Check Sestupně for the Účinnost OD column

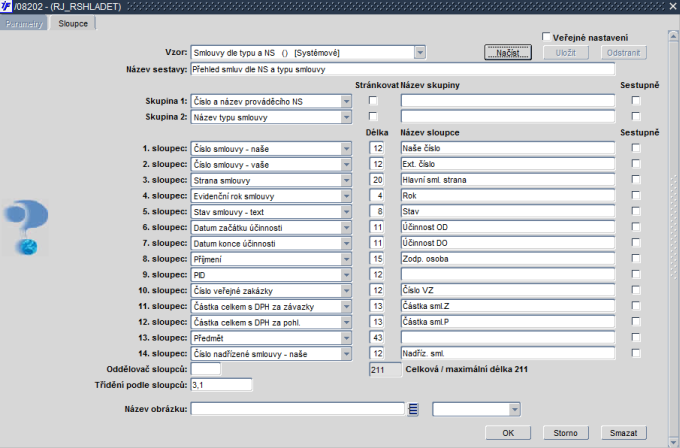coord(636,227)
